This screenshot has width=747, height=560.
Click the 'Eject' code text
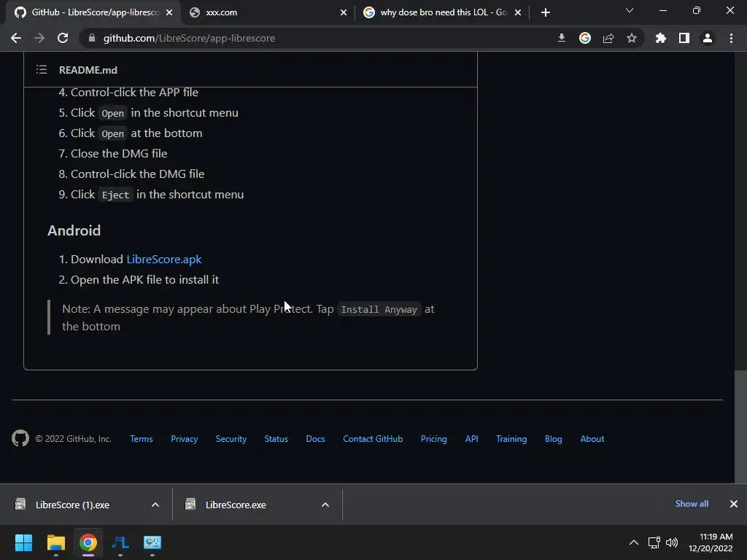click(x=116, y=195)
